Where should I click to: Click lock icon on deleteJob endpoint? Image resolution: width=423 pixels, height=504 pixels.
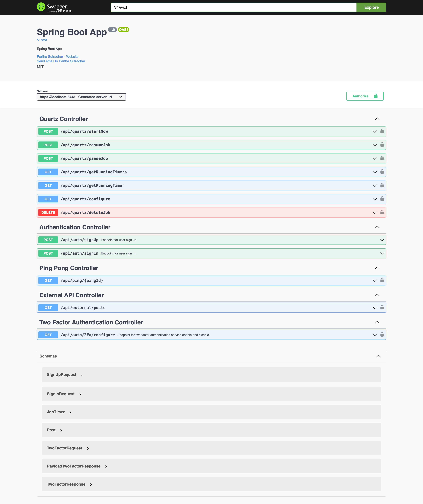click(382, 212)
